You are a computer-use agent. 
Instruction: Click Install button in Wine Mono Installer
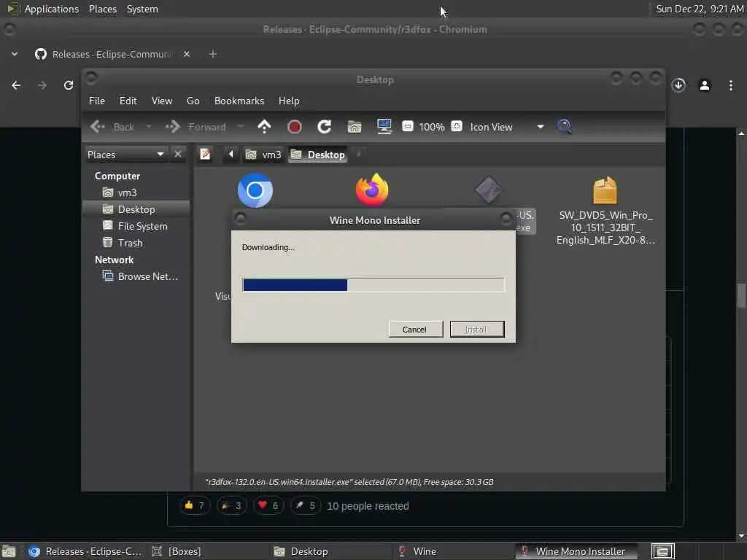(477, 330)
